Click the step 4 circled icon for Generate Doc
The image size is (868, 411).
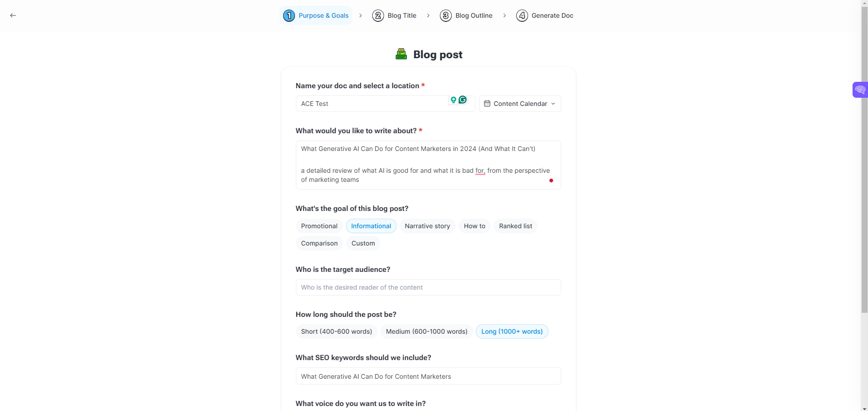point(522,15)
